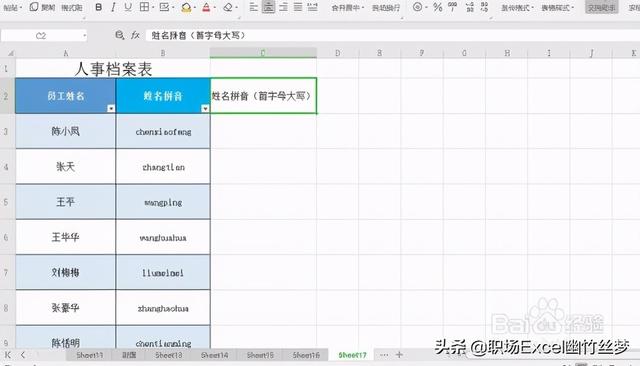Show more sheets ellipsis
This screenshot has width=640, height=366.
(x=384, y=355)
